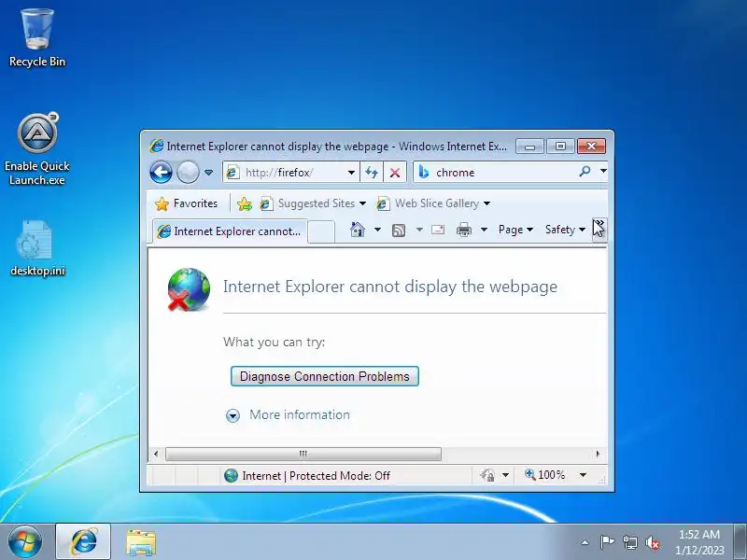Minimize the Internet Explorer window

(529, 147)
